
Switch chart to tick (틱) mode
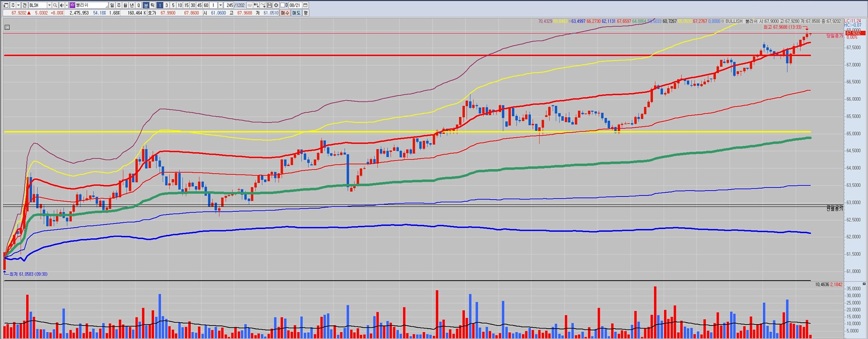coord(152,5)
